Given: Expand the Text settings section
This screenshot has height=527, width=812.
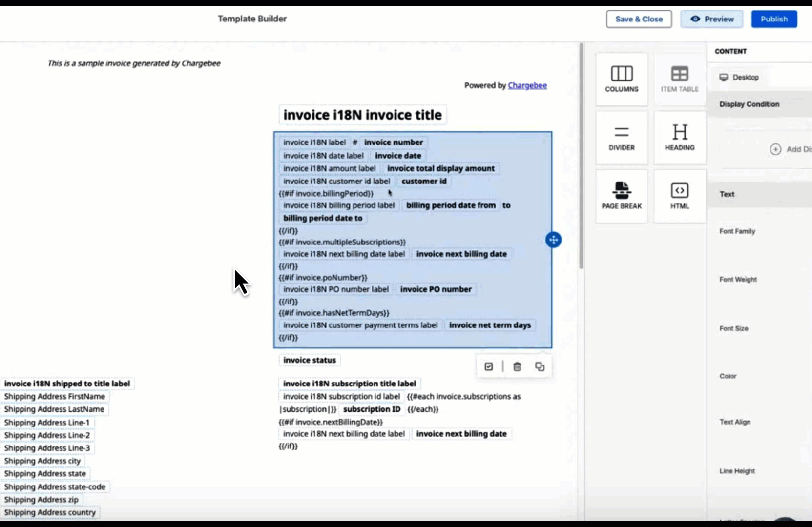Looking at the screenshot, I should pyautogui.click(x=727, y=194).
